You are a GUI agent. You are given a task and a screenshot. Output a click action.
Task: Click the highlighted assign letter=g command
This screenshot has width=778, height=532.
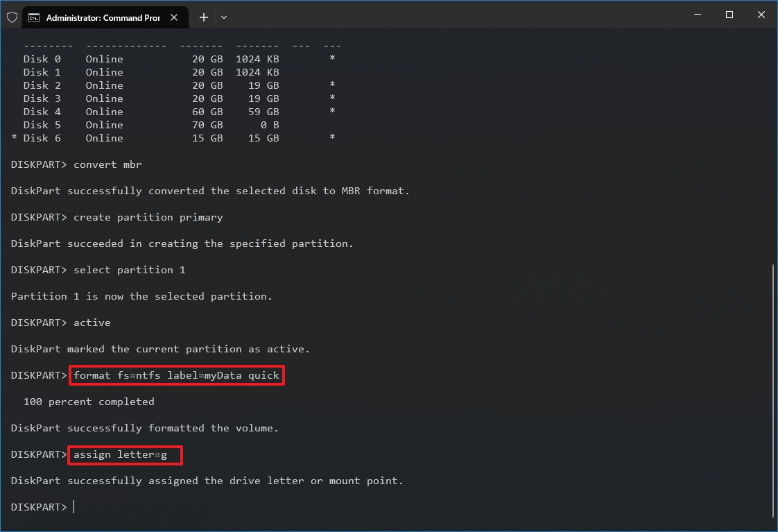pos(124,454)
